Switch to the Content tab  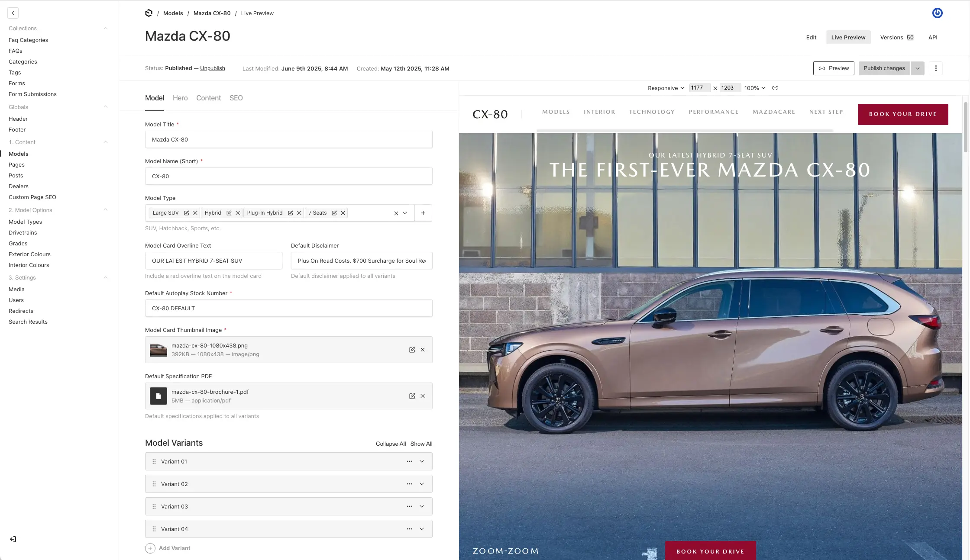tap(208, 98)
